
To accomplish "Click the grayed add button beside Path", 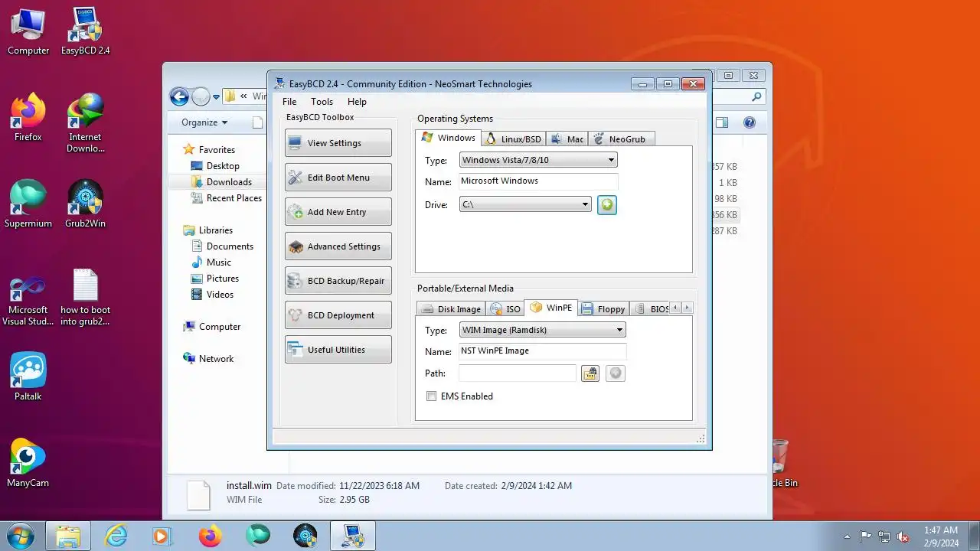I will pyautogui.click(x=616, y=373).
